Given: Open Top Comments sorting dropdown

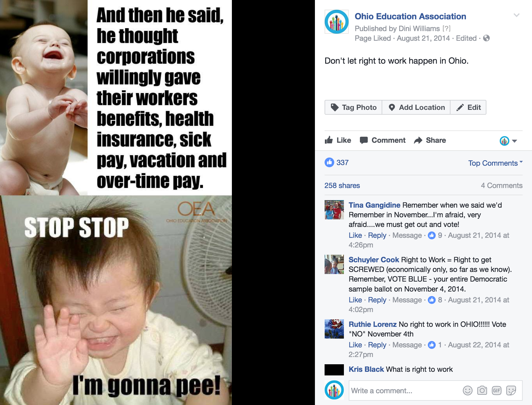Looking at the screenshot, I should click(495, 163).
